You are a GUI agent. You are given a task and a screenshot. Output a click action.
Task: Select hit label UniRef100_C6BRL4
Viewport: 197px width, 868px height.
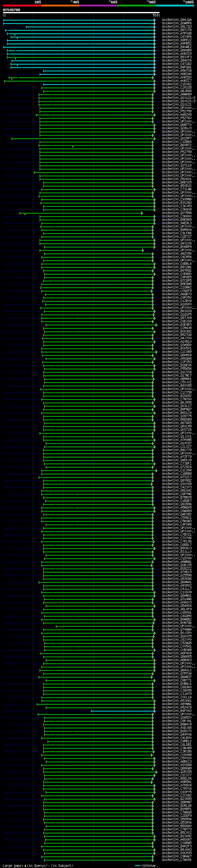(177, 264)
